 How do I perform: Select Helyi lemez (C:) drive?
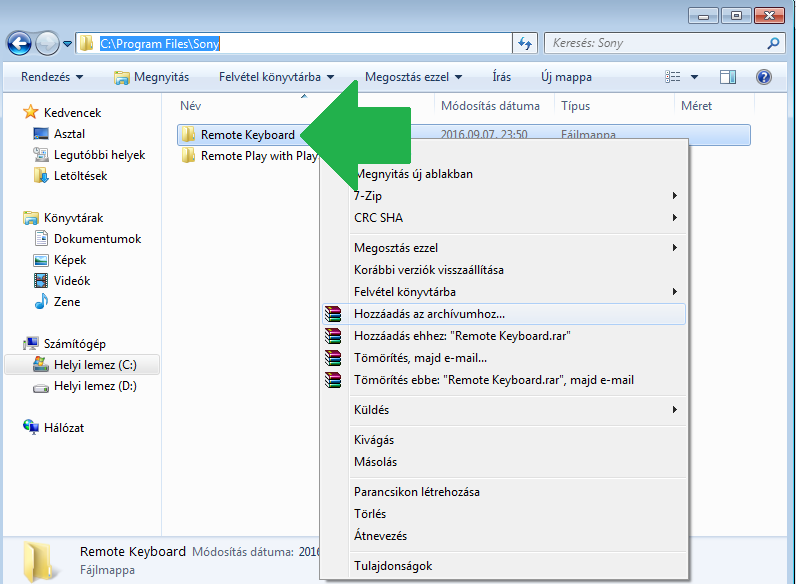tap(82, 365)
